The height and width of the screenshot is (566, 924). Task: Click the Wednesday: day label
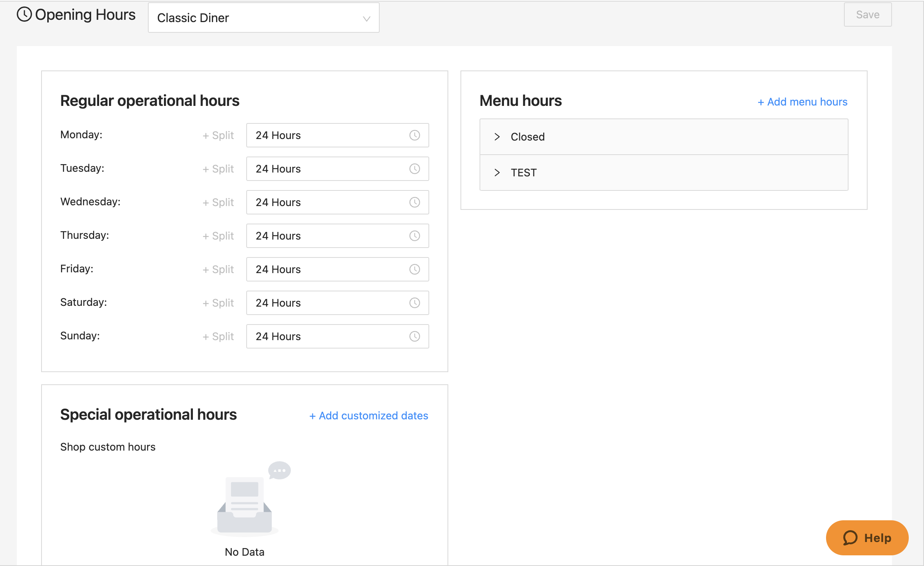[x=90, y=202]
